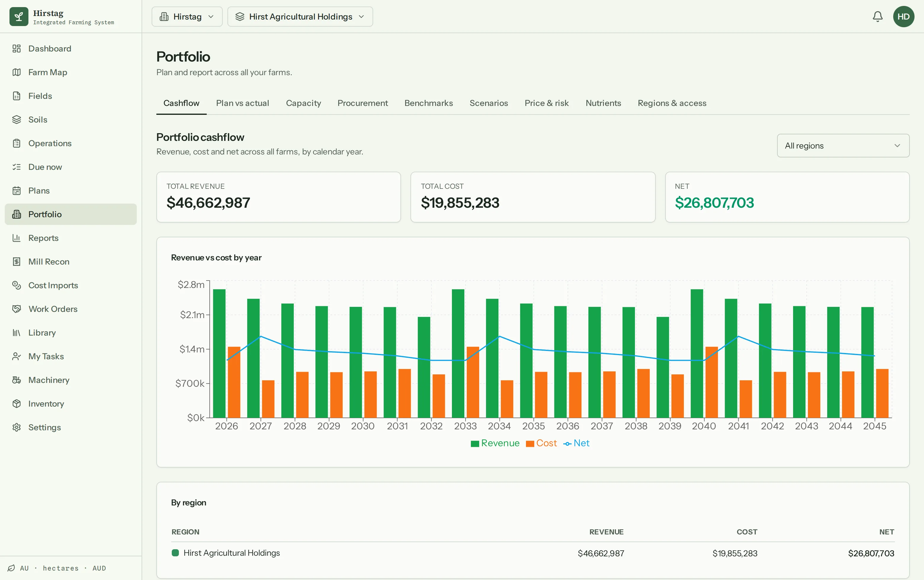Click the Inventory box icon
The height and width of the screenshot is (580, 924).
pos(17,404)
